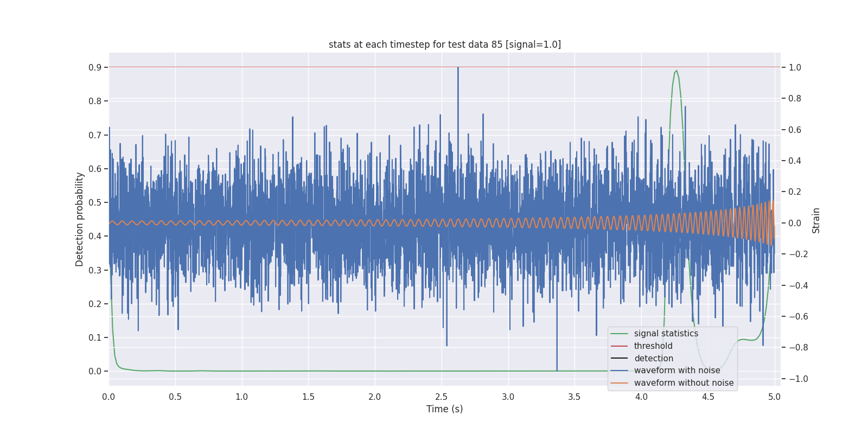
Task: Click the 'signal statistics' legend entry
Action: coord(666,334)
